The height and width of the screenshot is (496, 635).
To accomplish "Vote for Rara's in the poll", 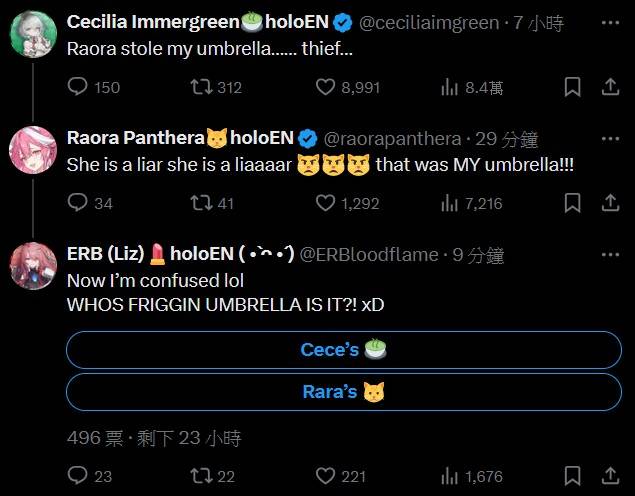I will 344,392.
